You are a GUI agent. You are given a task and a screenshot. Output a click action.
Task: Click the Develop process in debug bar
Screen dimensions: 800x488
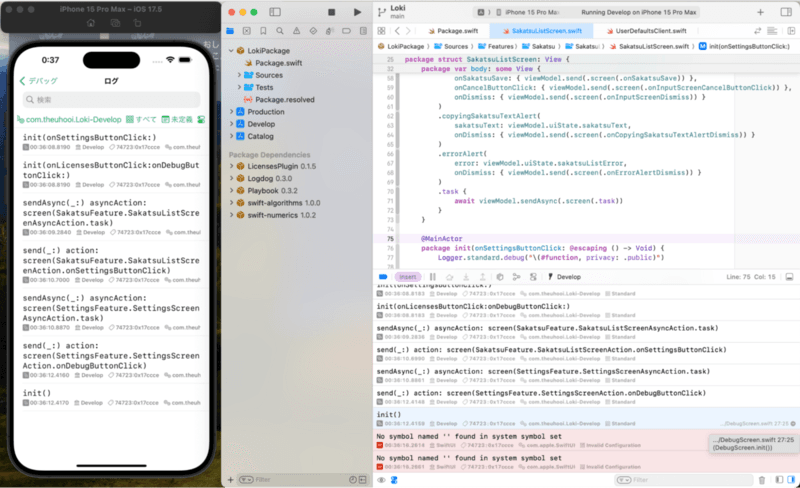(564, 277)
